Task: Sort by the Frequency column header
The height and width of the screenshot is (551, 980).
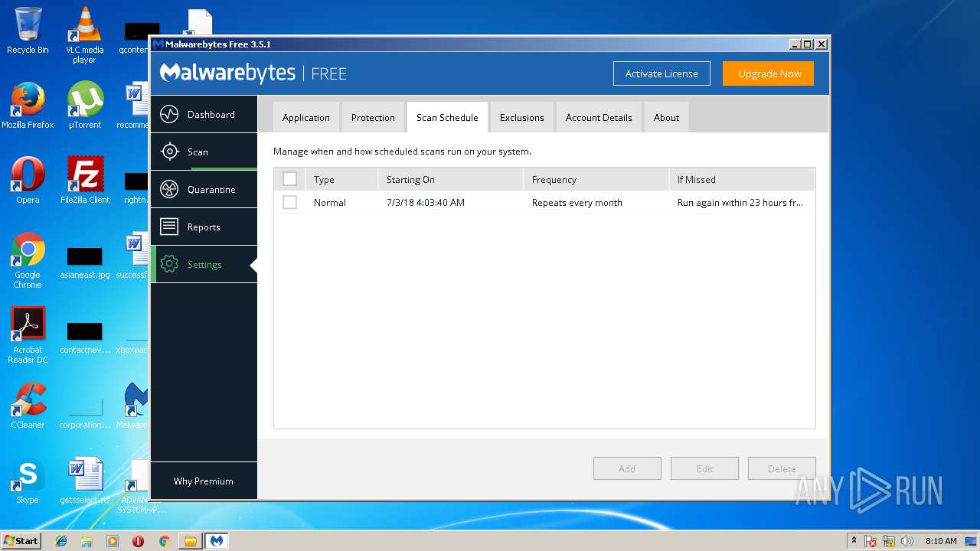Action: pyautogui.click(x=596, y=180)
